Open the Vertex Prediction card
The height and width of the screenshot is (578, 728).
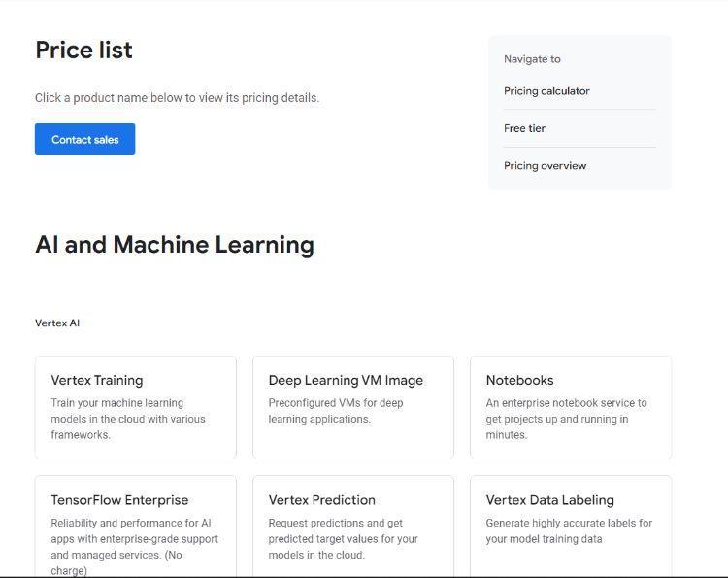[x=353, y=527]
